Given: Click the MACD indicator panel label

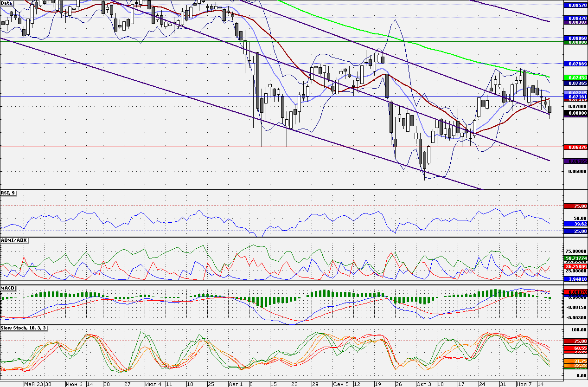Looking at the screenshot, I should 8,288.
